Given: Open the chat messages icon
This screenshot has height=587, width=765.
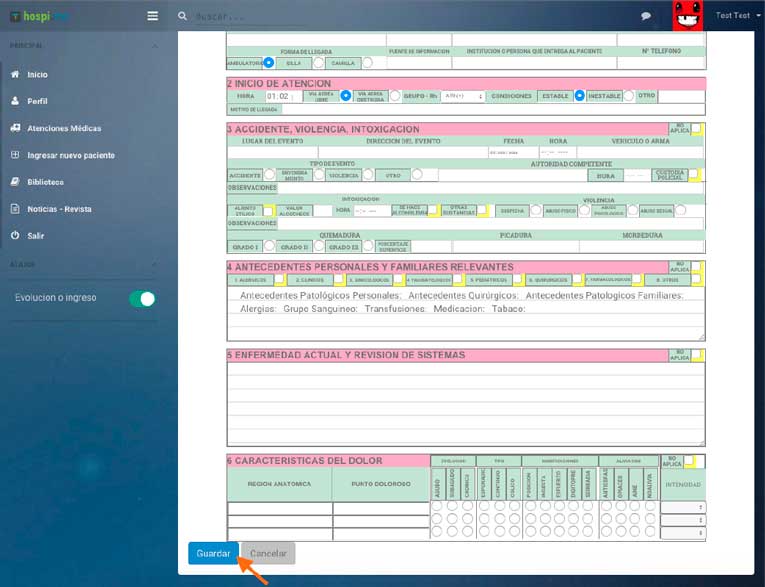Looking at the screenshot, I should pyautogui.click(x=646, y=16).
